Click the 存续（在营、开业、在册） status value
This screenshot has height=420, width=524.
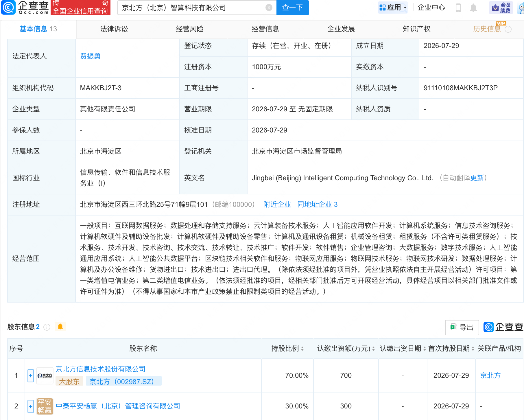(291, 46)
